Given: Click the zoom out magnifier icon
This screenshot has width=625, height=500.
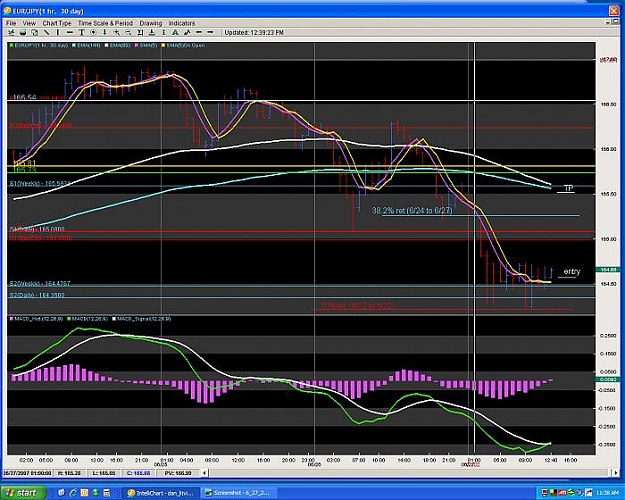Looking at the screenshot, I should [128, 32].
